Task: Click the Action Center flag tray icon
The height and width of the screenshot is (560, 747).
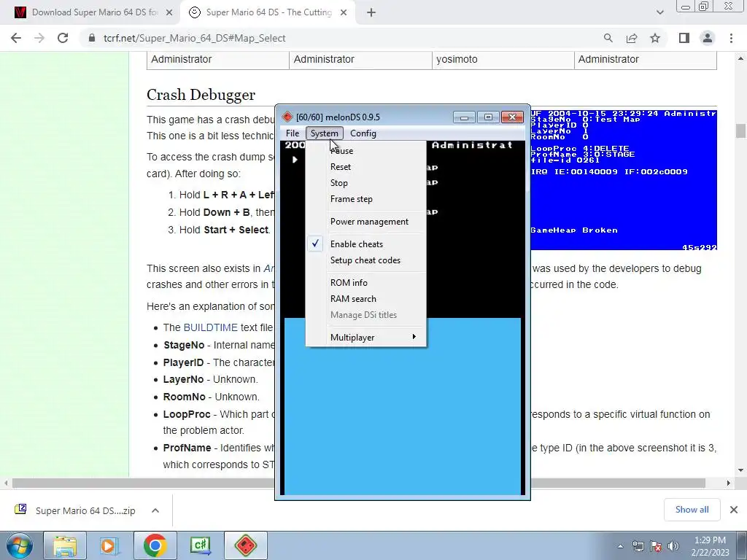Action: pos(656,546)
